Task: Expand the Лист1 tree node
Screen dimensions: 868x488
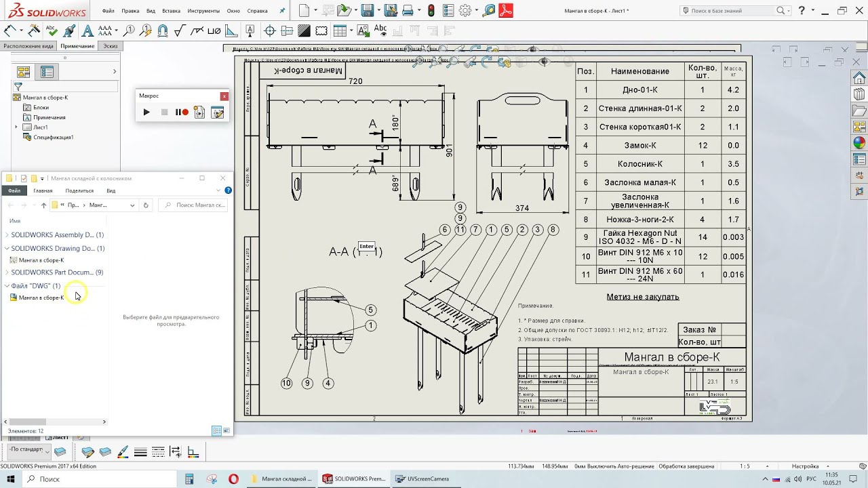Action: (16, 127)
